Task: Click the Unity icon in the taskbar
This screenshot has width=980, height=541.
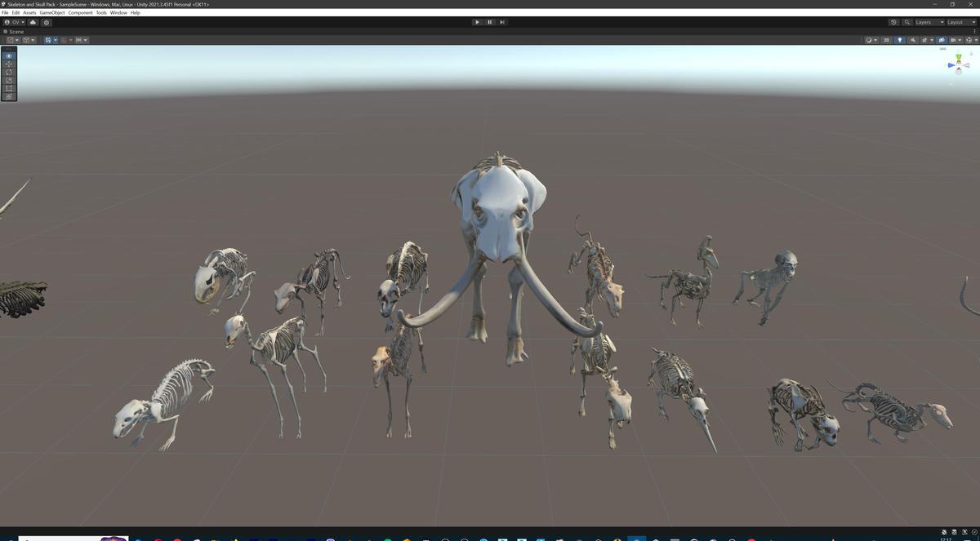Action: tap(636, 537)
